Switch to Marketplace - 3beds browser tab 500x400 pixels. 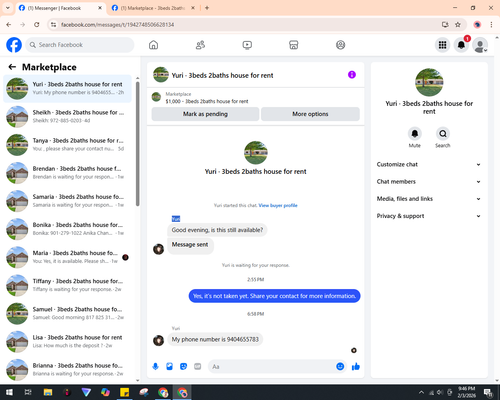coord(153,8)
